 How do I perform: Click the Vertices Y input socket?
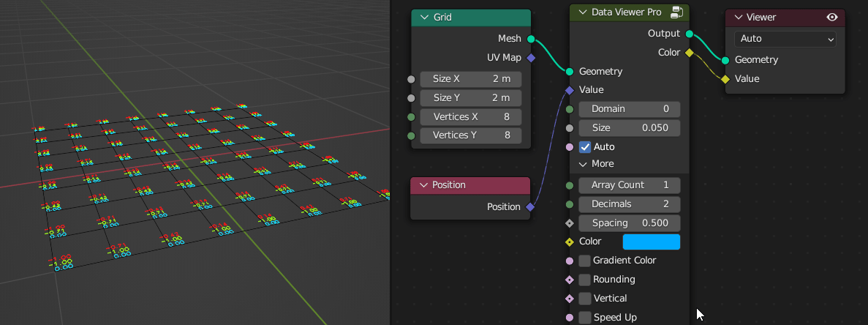[x=411, y=135]
